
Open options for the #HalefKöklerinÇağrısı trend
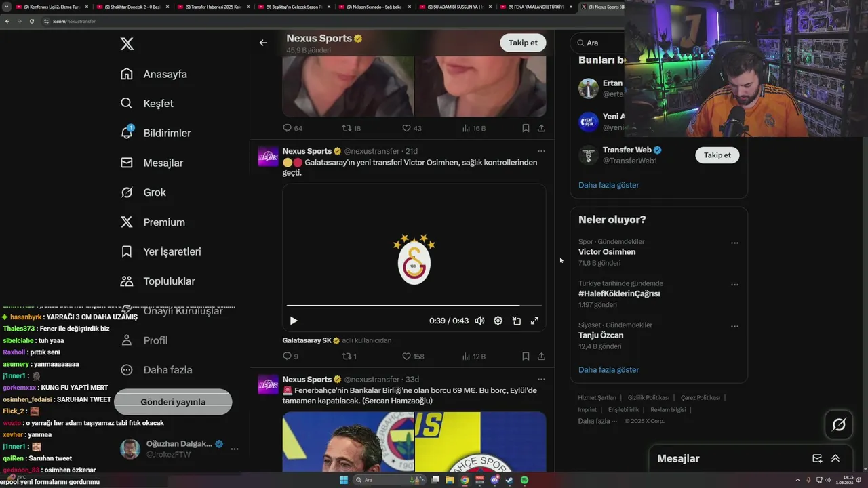pyautogui.click(x=734, y=285)
